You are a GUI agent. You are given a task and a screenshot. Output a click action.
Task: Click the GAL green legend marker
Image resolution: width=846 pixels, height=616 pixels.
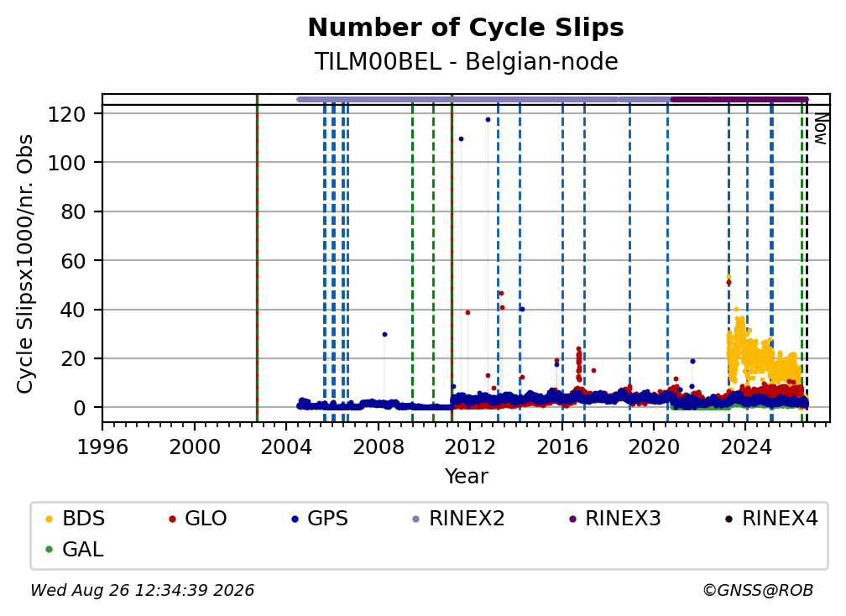[x=49, y=550]
